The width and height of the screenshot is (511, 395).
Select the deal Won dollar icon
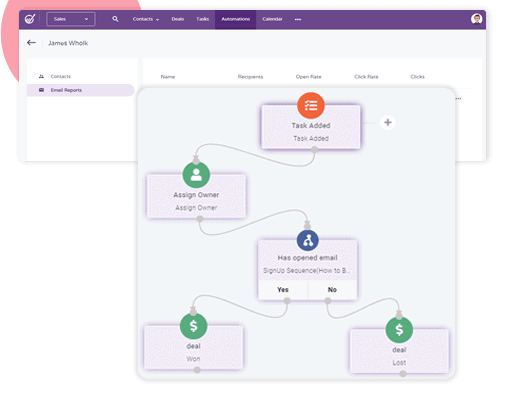[x=193, y=326]
